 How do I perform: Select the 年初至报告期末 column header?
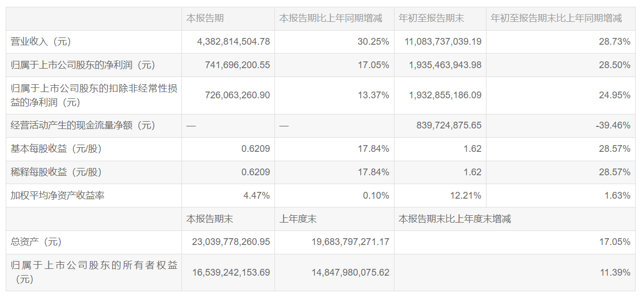[431, 18]
